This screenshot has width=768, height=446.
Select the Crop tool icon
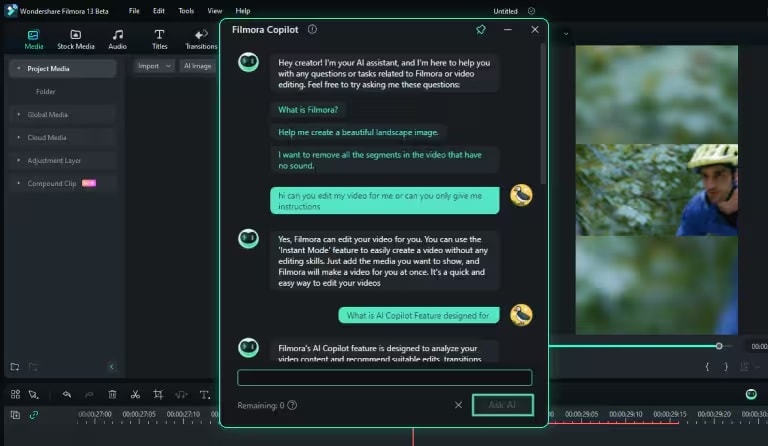coord(158,394)
